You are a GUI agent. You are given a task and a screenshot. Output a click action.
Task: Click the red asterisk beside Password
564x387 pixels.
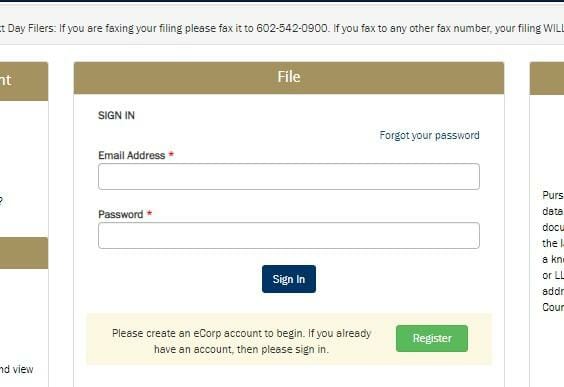point(149,213)
